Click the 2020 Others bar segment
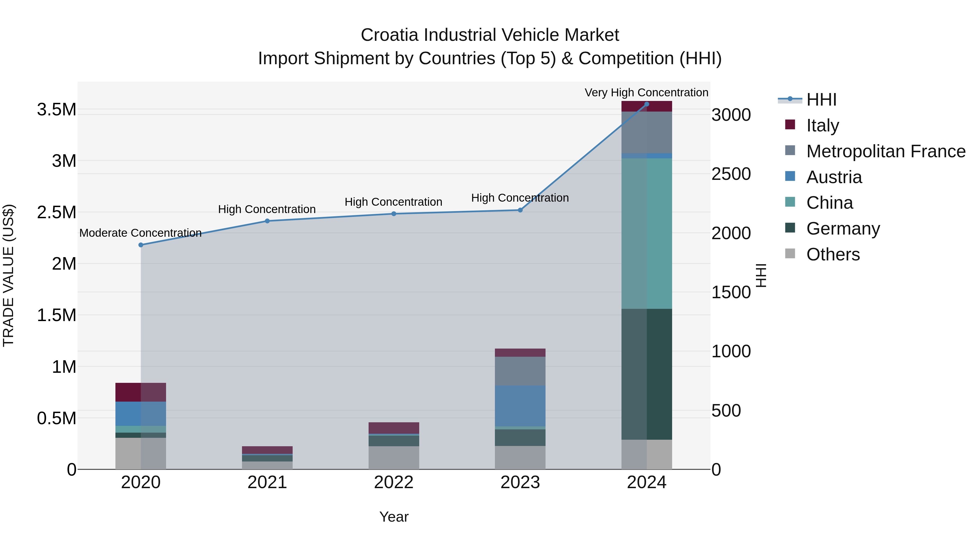Screen dimensions: 980x551 pos(141,453)
